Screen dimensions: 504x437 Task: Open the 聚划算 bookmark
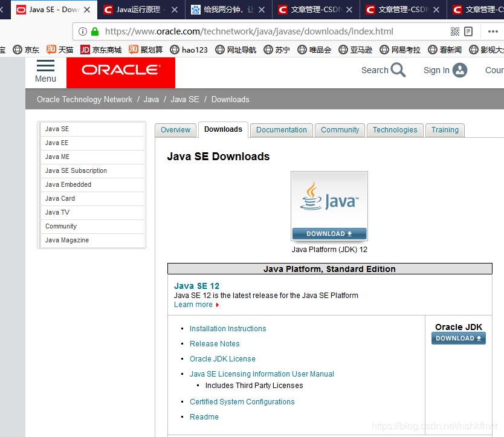tap(146, 50)
